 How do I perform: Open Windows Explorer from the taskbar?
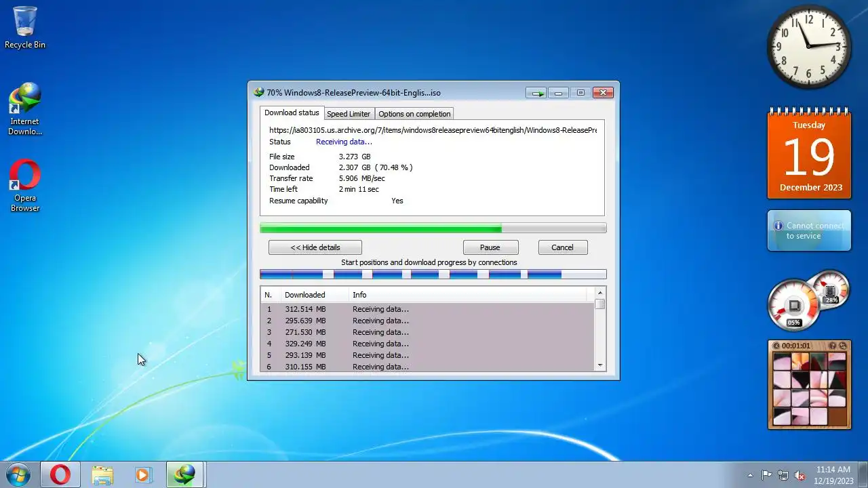click(102, 474)
